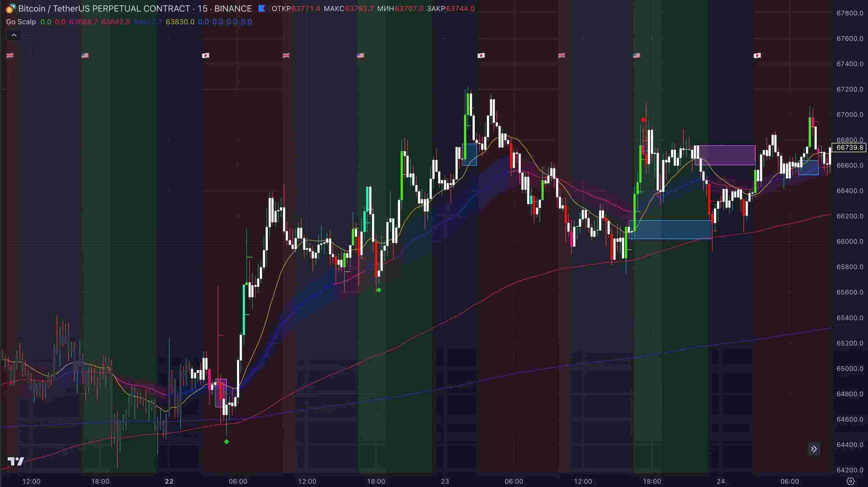This screenshot has height=487, width=868.
Task: Click the leftmost UK flag session marker
Action: [x=10, y=56]
